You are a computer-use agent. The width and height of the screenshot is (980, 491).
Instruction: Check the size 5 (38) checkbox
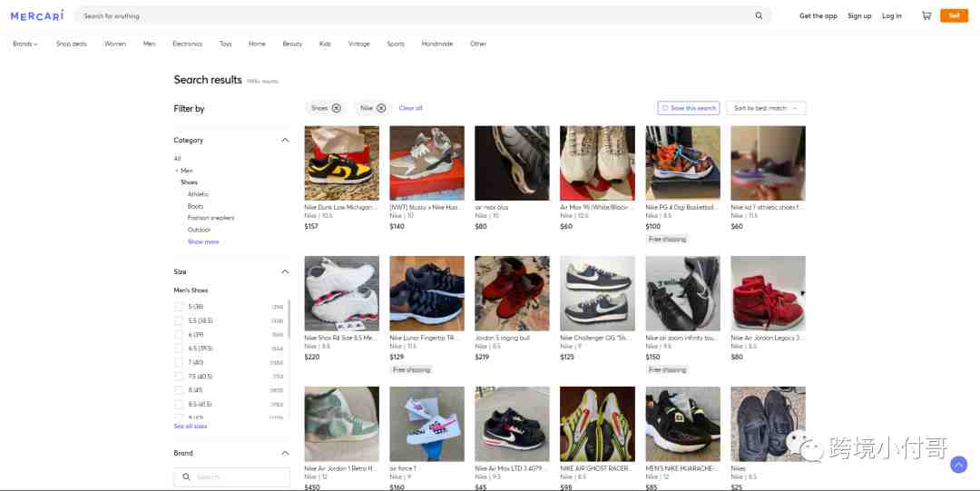pyautogui.click(x=179, y=307)
